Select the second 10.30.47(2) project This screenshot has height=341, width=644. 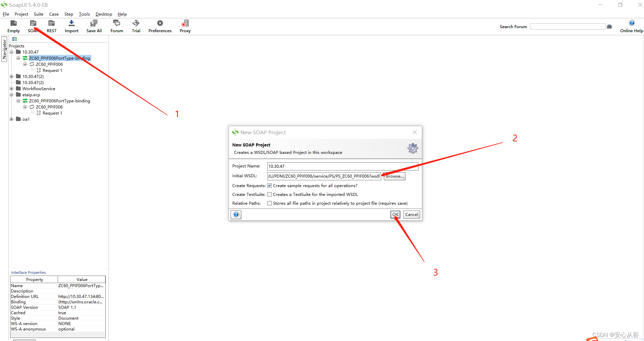[33, 83]
